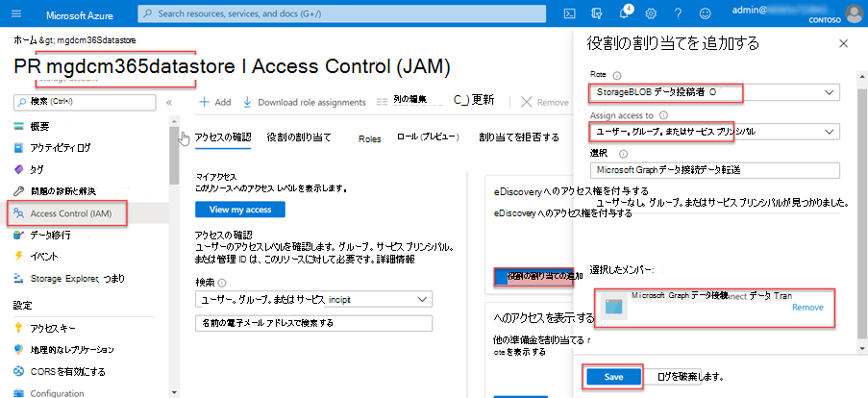Image resolution: width=868 pixels, height=398 pixels.
Task: Click the 問題の診断と解決 wrench icon
Action: tap(19, 191)
